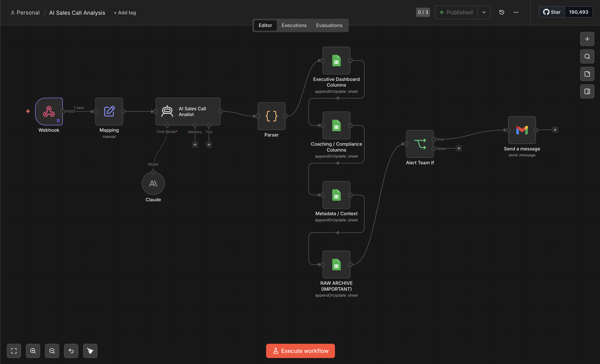Add a Memory sub-node

point(195,144)
